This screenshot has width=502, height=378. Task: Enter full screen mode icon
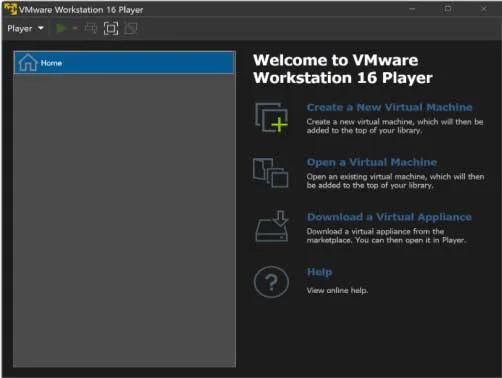(x=111, y=28)
